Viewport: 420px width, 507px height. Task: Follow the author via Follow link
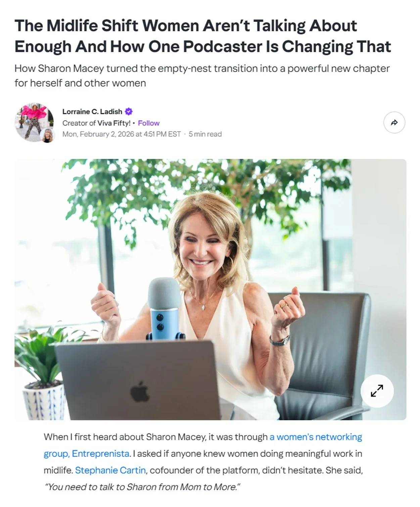(149, 123)
